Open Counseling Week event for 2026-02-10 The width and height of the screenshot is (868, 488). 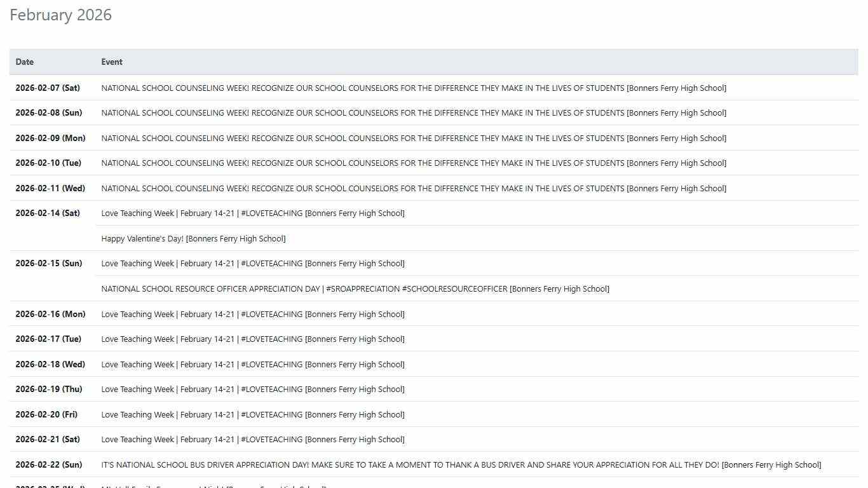point(413,163)
